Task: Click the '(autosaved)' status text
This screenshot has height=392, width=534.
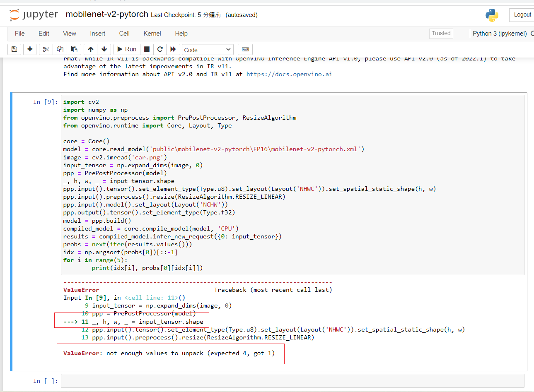Action: (x=242, y=15)
